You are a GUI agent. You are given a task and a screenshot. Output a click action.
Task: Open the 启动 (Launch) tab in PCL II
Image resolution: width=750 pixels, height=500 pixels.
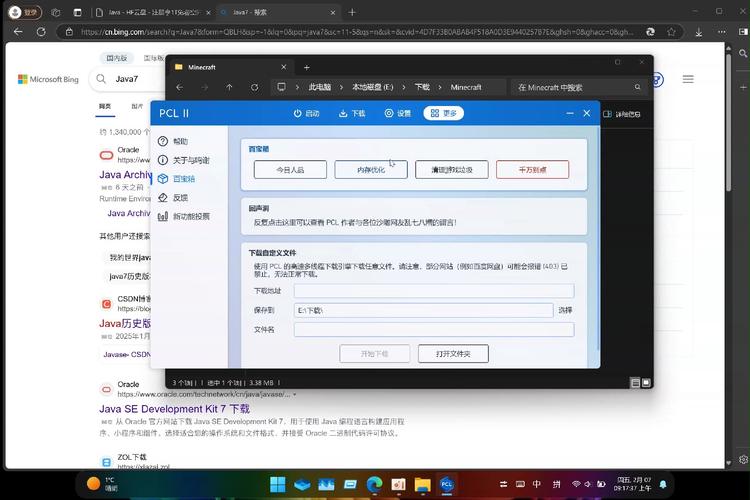point(306,113)
